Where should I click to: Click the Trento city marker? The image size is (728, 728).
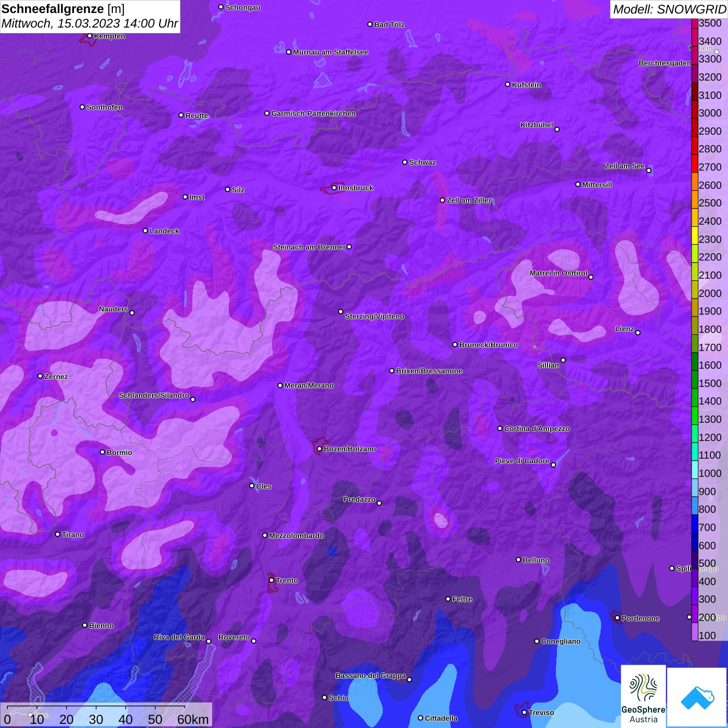coord(271,580)
